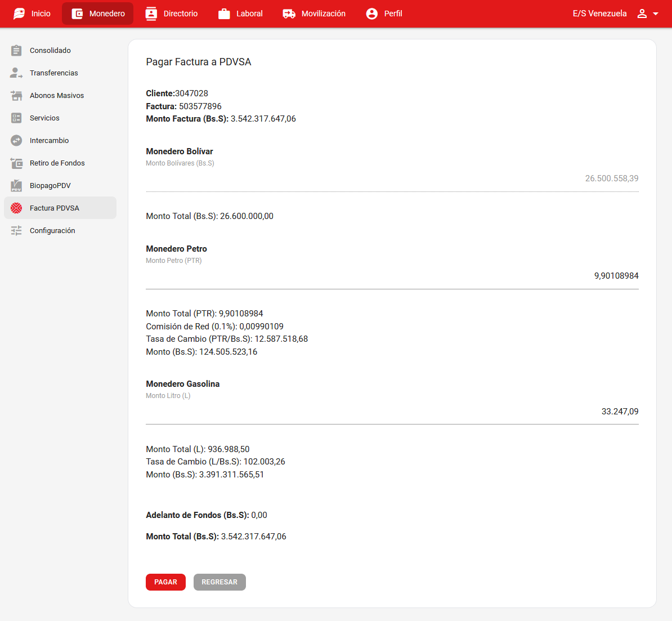Go to Servicios in sidebar

pyautogui.click(x=60, y=118)
